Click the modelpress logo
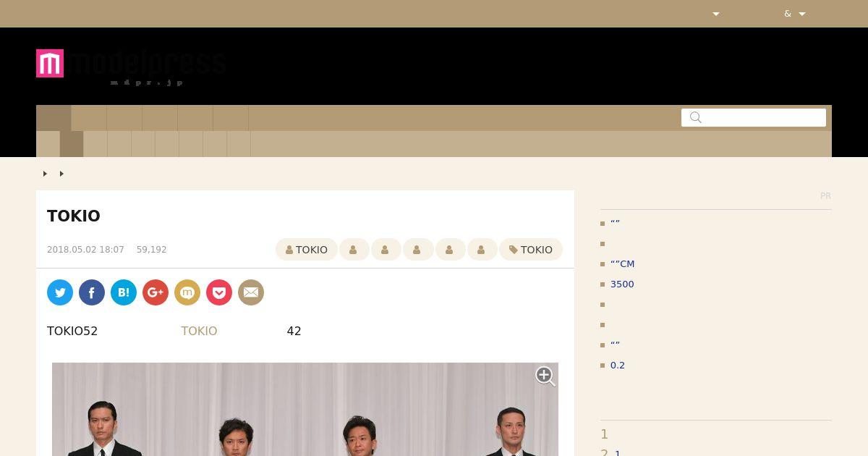Image resolution: width=868 pixels, height=456 pixels. pos(131,67)
